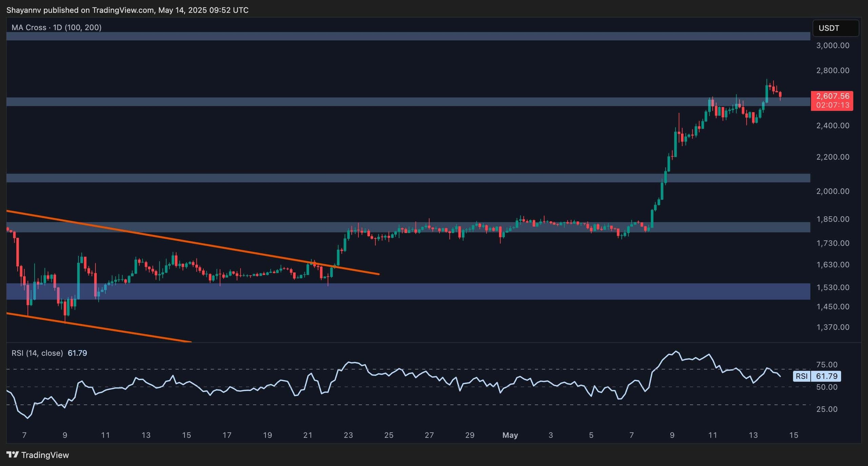This screenshot has width=868, height=466.
Task: Click the 3,000.00 price axis label
Action: point(832,45)
